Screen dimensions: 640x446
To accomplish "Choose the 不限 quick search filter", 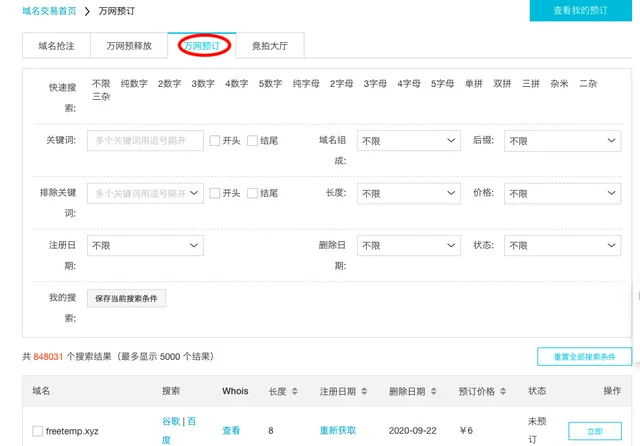I will pyautogui.click(x=101, y=84).
